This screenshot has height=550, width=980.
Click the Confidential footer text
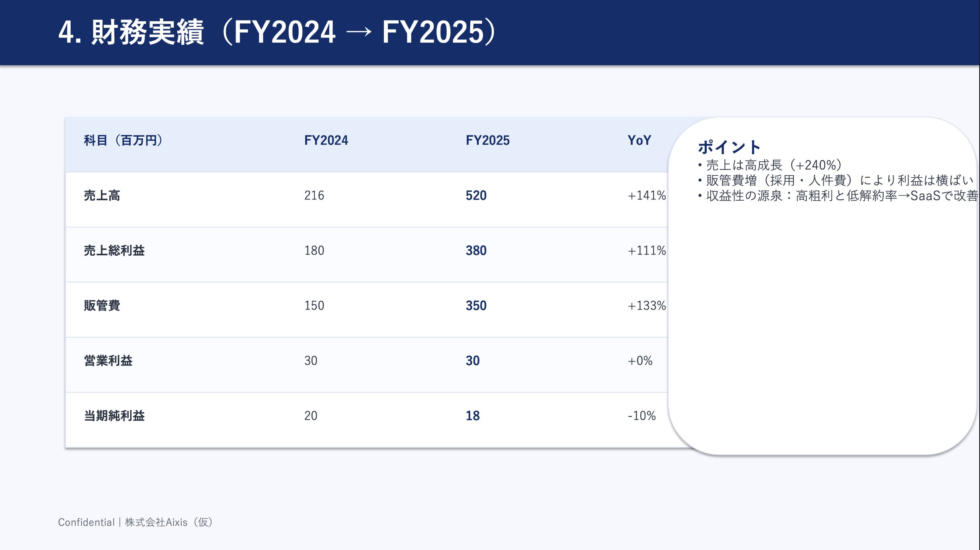tap(135, 522)
